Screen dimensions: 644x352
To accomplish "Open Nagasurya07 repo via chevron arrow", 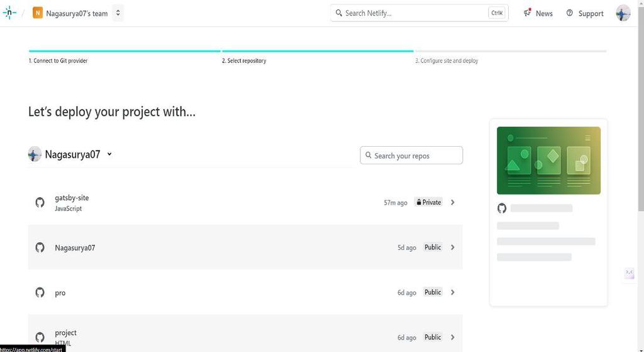I will pos(453,247).
